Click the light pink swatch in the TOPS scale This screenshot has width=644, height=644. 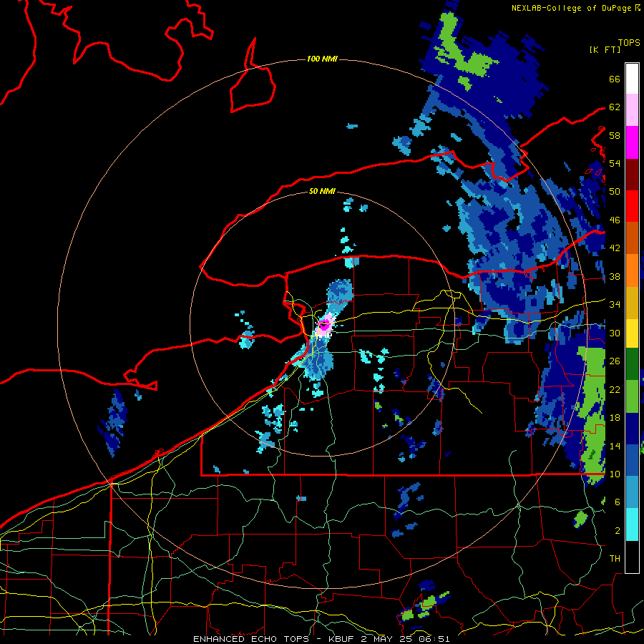[632, 109]
